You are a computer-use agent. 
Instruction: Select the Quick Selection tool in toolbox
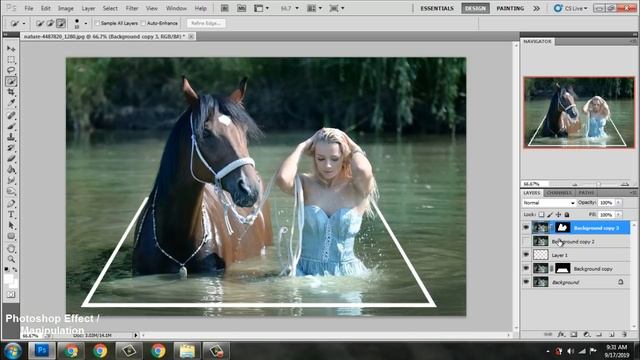pyautogui.click(x=11, y=82)
